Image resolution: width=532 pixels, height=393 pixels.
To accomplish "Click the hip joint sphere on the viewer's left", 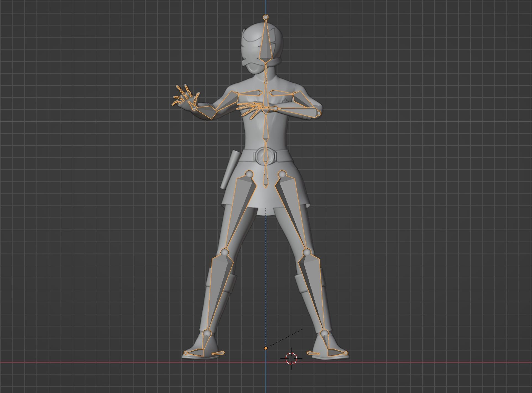I will coord(249,174).
